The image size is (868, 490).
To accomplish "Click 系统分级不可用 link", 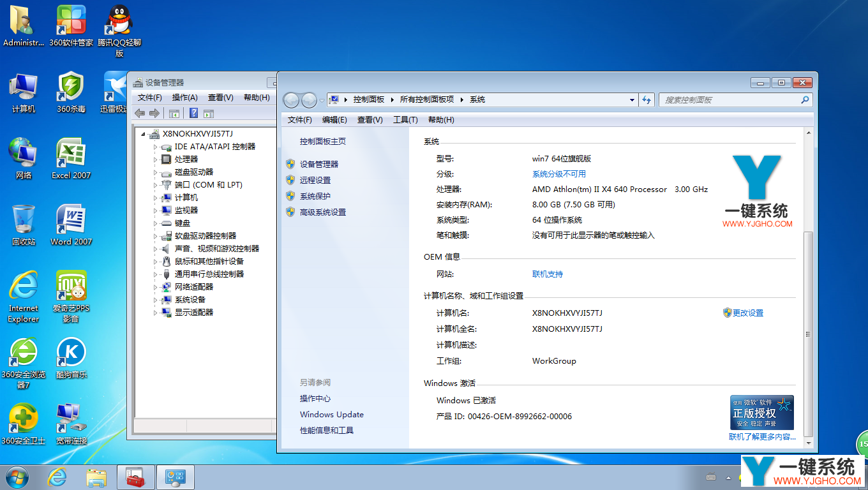I will coord(559,174).
